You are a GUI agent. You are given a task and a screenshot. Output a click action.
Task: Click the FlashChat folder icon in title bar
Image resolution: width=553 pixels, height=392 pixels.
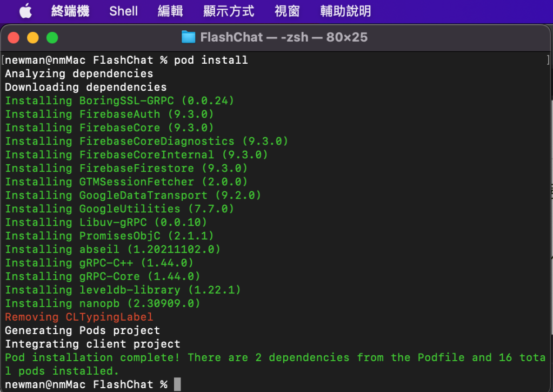tap(188, 37)
